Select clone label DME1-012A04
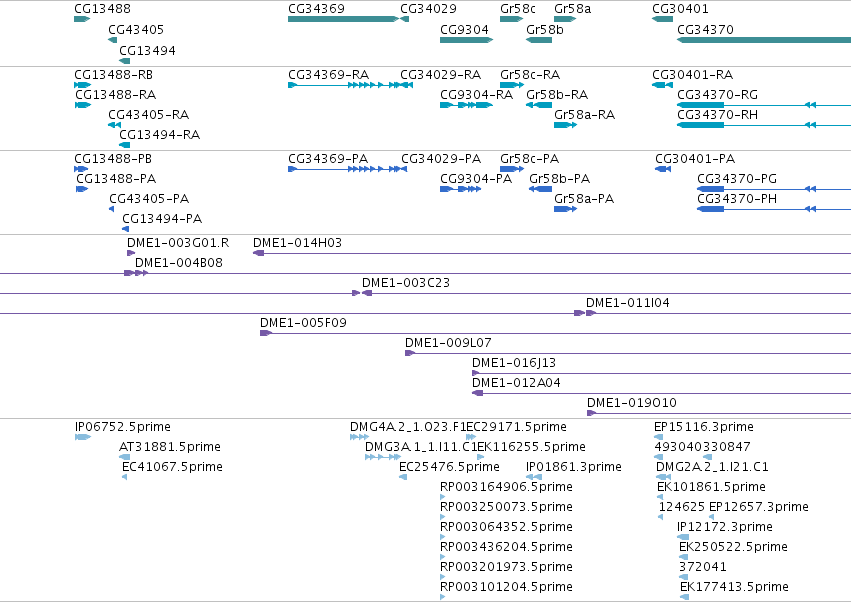Screen dimensions: 851x602 tap(516, 383)
